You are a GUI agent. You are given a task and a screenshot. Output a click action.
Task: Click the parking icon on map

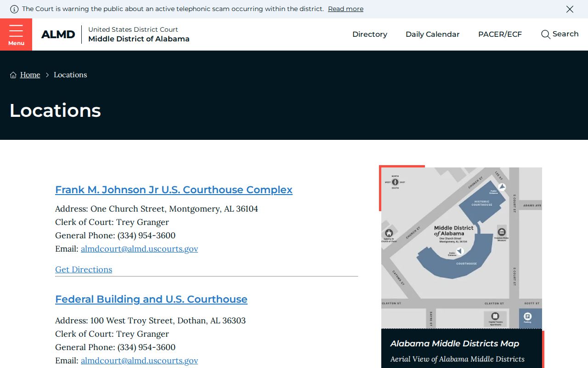click(x=527, y=316)
